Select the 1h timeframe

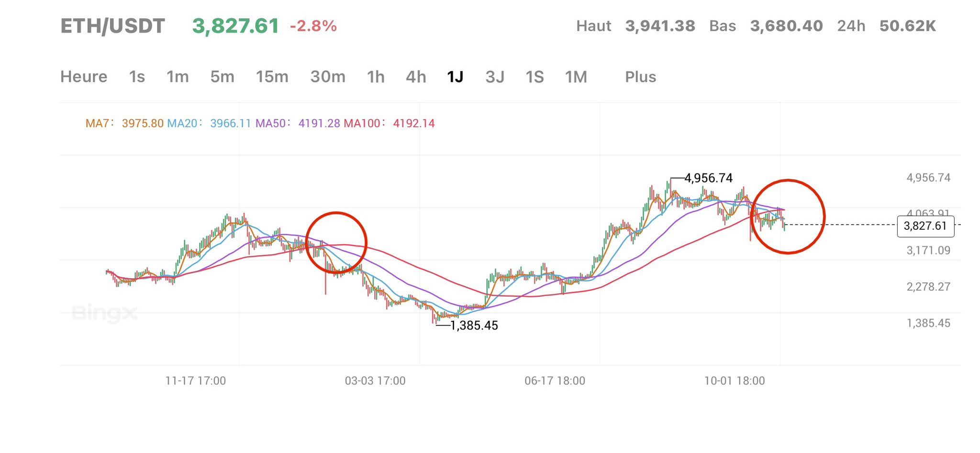375,77
